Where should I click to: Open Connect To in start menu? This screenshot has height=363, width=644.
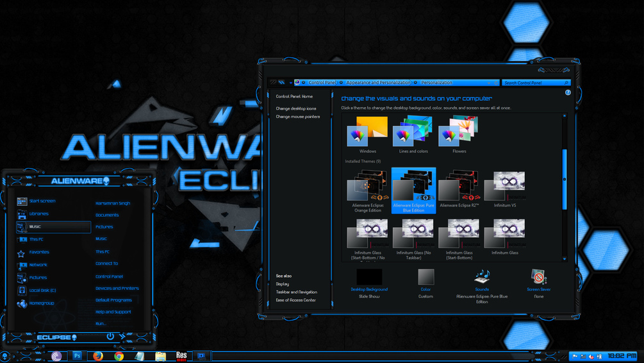(x=106, y=264)
